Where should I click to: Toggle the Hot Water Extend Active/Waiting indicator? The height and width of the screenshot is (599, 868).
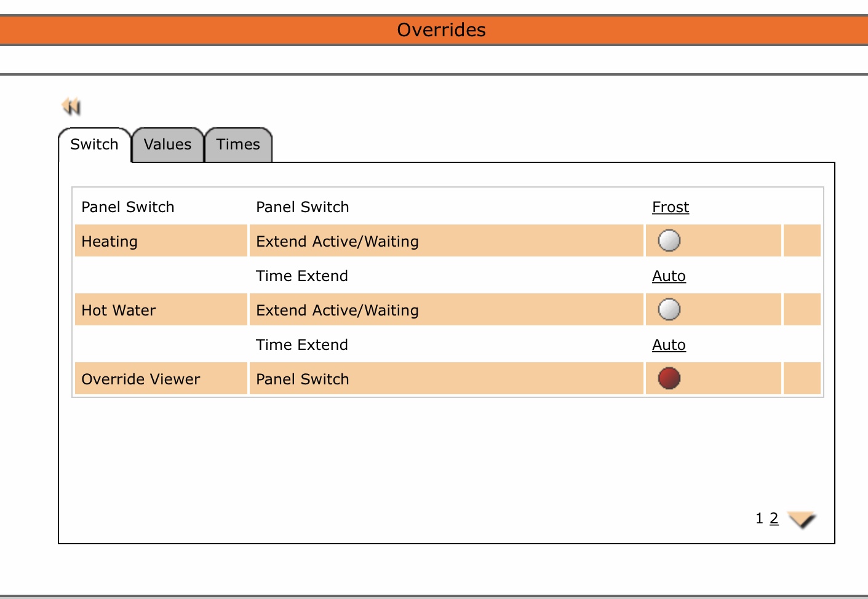(x=669, y=309)
